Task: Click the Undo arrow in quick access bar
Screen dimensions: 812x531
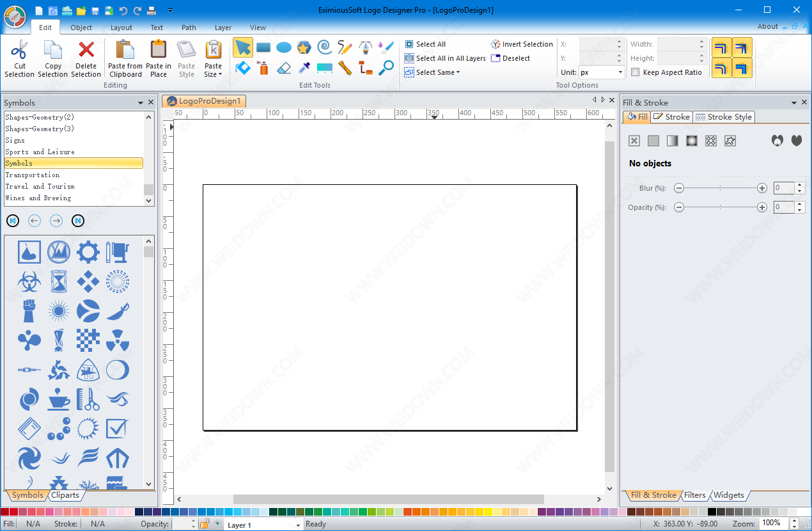Action: pos(123,10)
